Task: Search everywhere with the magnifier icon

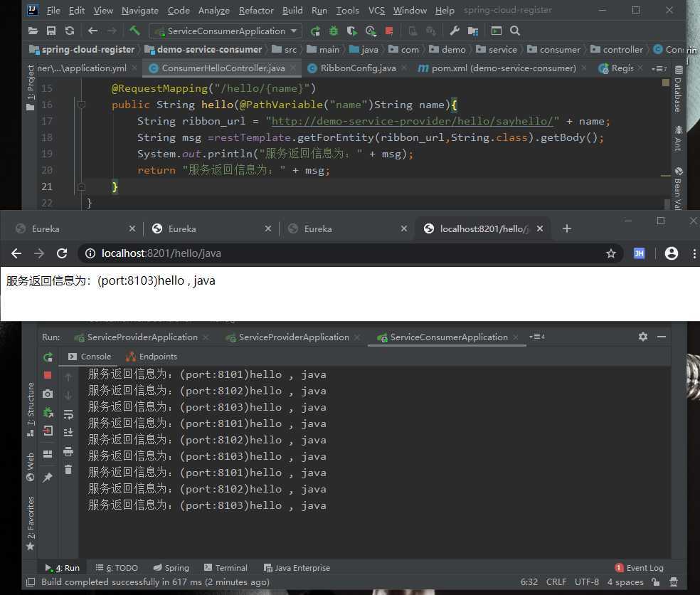Action: tap(515, 31)
